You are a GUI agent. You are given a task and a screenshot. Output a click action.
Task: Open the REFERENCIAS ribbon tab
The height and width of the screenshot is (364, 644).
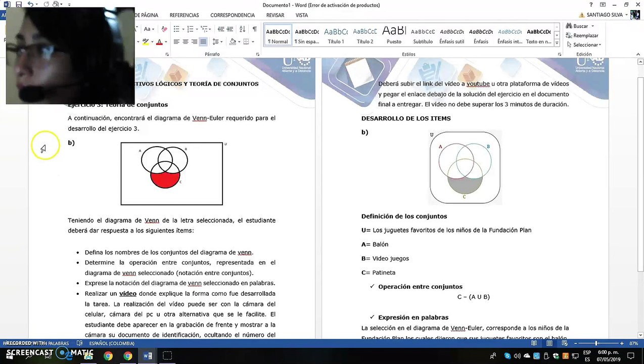point(184,15)
